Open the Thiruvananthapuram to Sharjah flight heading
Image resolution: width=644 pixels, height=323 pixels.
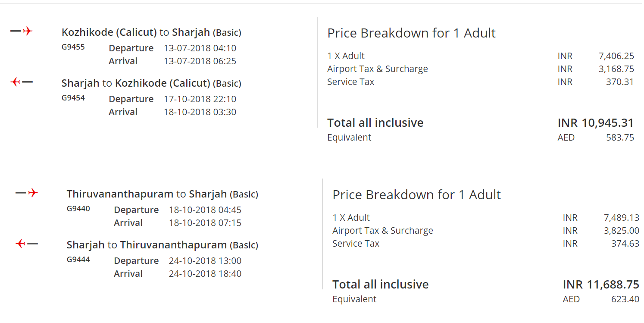click(162, 194)
